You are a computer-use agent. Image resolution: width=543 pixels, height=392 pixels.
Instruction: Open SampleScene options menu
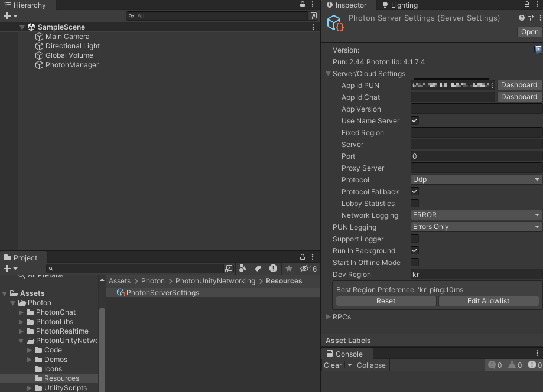(x=313, y=27)
